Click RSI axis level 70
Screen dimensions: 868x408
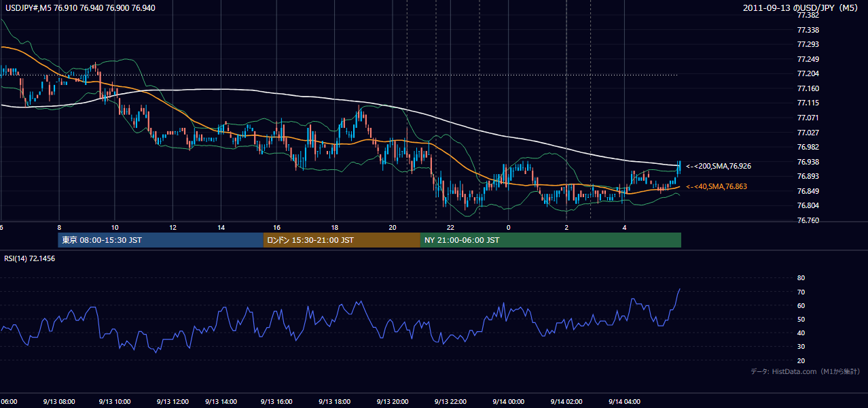point(801,292)
